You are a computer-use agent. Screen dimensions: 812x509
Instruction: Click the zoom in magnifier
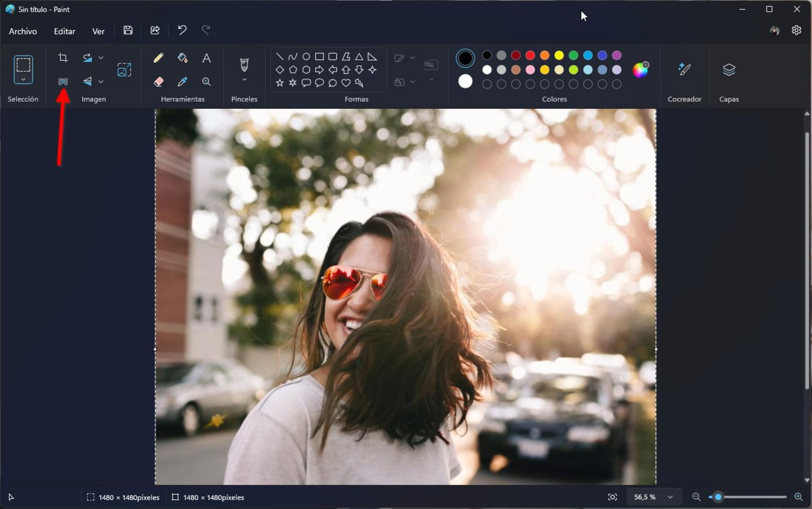(798, 497)
